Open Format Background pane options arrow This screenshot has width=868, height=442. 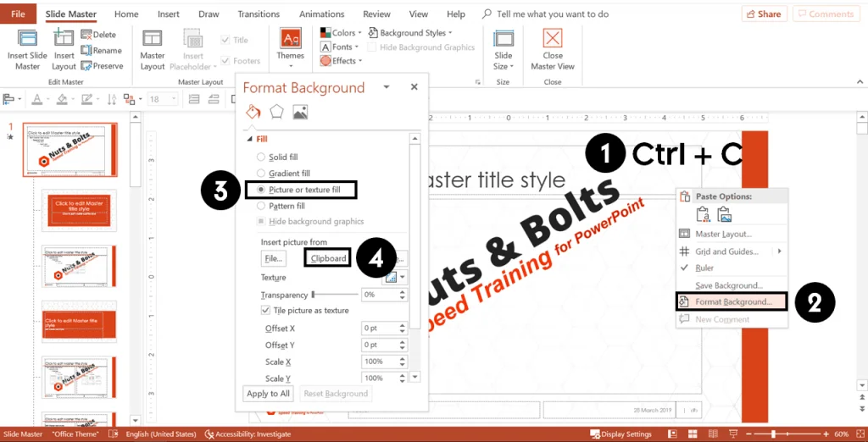(x=387, y=87)
